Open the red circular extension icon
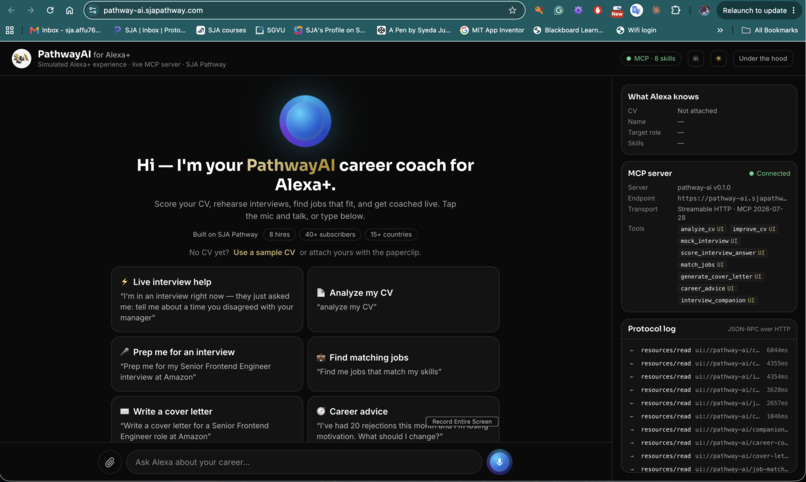Image resolution: width=806 pixels, height=482 pixels. [x=597, y=10]
